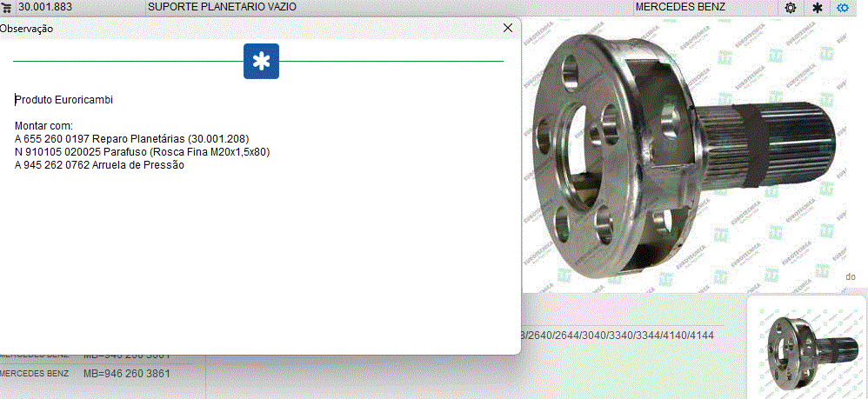The height and width of the screenshot is (399, 868).
Task: Select the product code 30.001.883 cell
Action: [x=45, y=7]
